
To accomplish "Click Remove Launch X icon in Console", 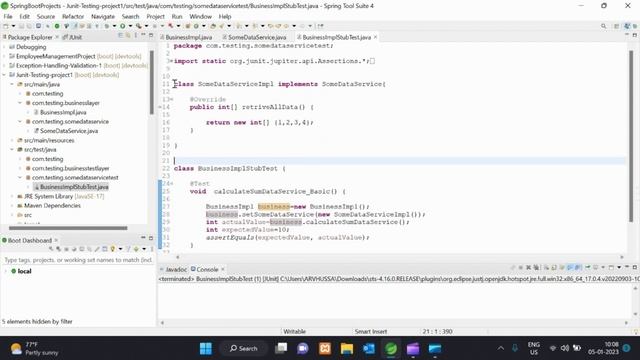I will pos(528,268).
